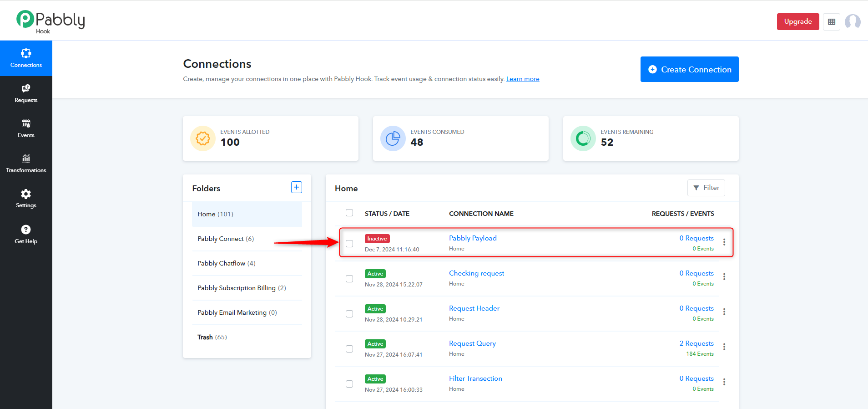Toggle the select-all connections checkbox
868x409 pixels.
click(x=349, y=213)
